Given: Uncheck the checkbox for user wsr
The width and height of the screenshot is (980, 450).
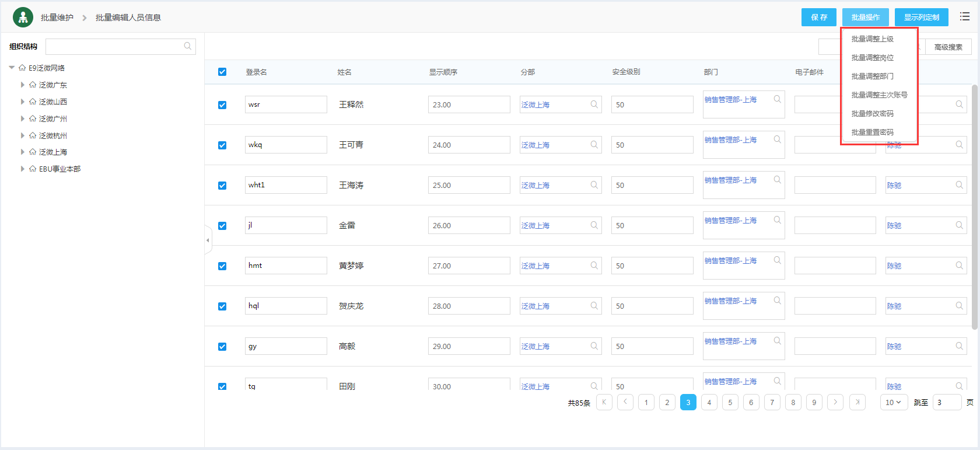Looking at the screenshot, I should coord(222,105).
